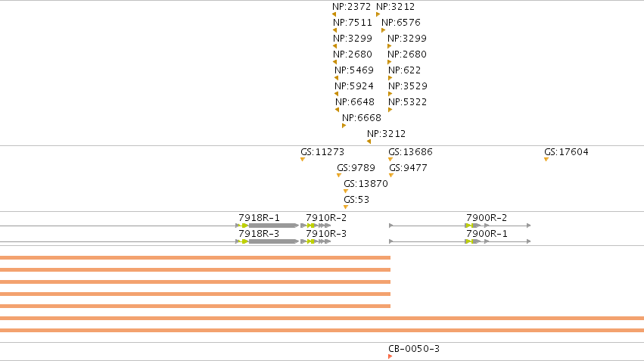
Task: Pick the GS:13870 insertion marker
Action: 346,191
